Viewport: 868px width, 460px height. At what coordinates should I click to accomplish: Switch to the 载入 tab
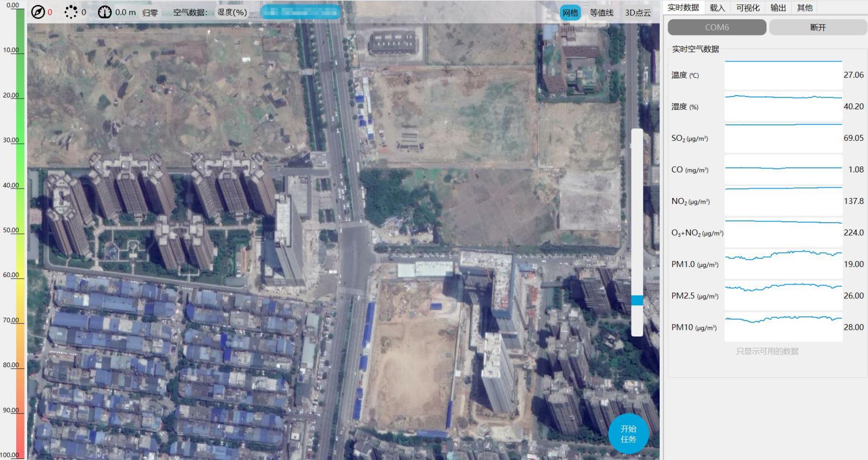point(716,7)
